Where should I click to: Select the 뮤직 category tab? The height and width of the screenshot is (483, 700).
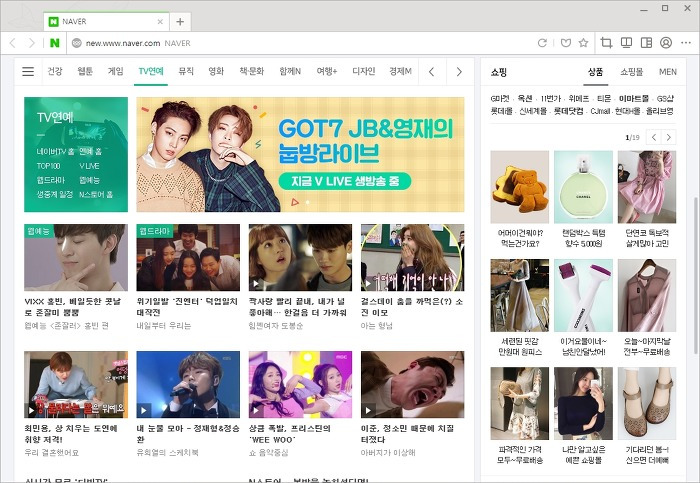pyautogui.click(x=186, y=71)
